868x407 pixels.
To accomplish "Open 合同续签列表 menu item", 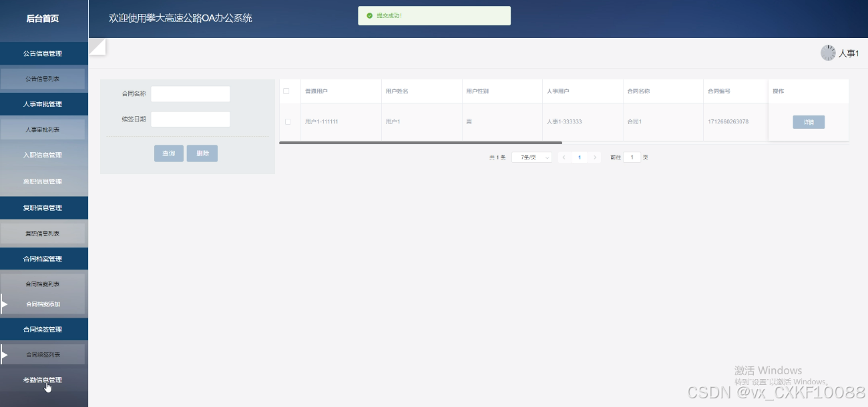I will click(43, 355).
